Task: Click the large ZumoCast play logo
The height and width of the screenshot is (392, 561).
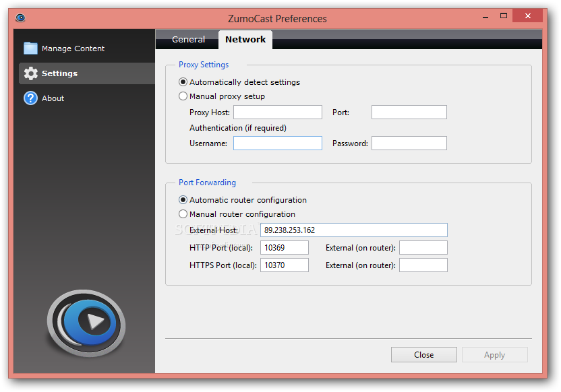Action: (x=86, y=323)
